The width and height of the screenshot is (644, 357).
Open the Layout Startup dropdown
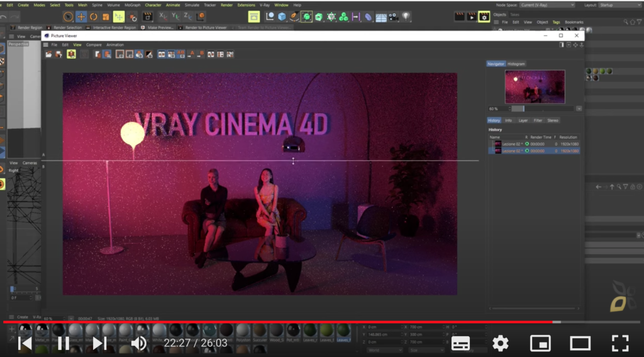[x=619, y=5]
